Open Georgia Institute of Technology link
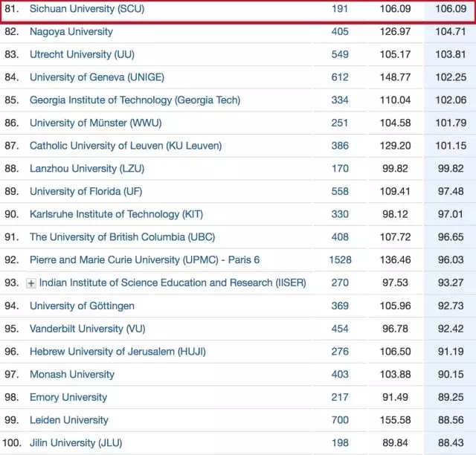 pyautogui.click(x=135, y=100)
